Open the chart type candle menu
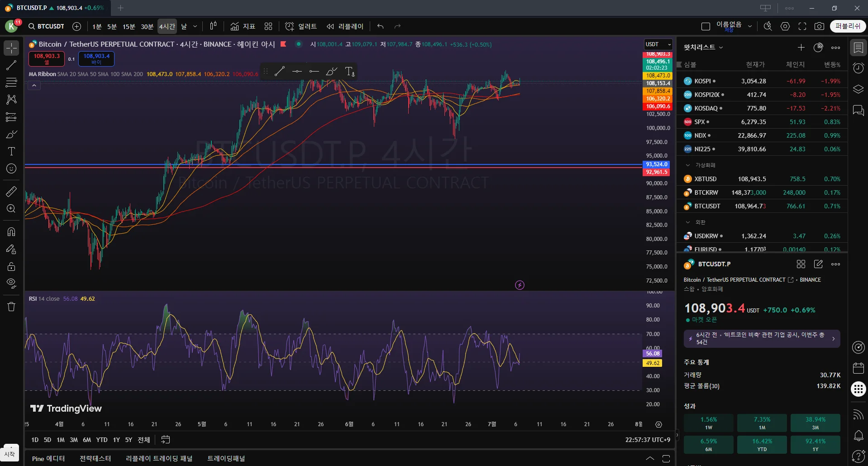Viewport: 868px width, 466px height. 213,26
